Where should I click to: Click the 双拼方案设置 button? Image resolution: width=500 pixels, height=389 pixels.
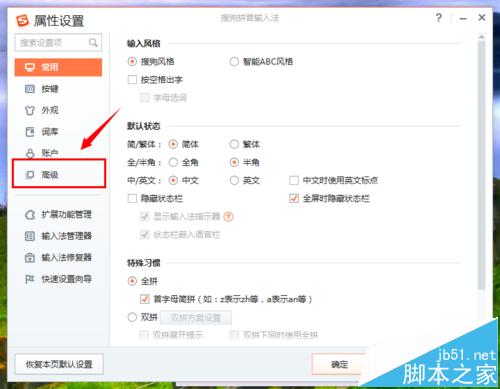[x=196, y=318]
